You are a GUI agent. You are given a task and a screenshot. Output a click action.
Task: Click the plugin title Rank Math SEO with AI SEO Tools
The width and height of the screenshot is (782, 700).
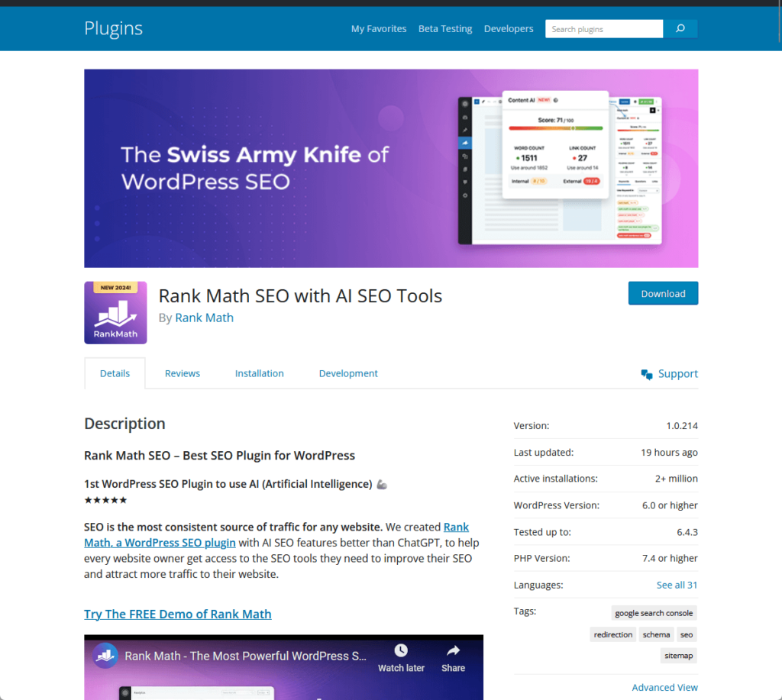(x=300, y=295)
